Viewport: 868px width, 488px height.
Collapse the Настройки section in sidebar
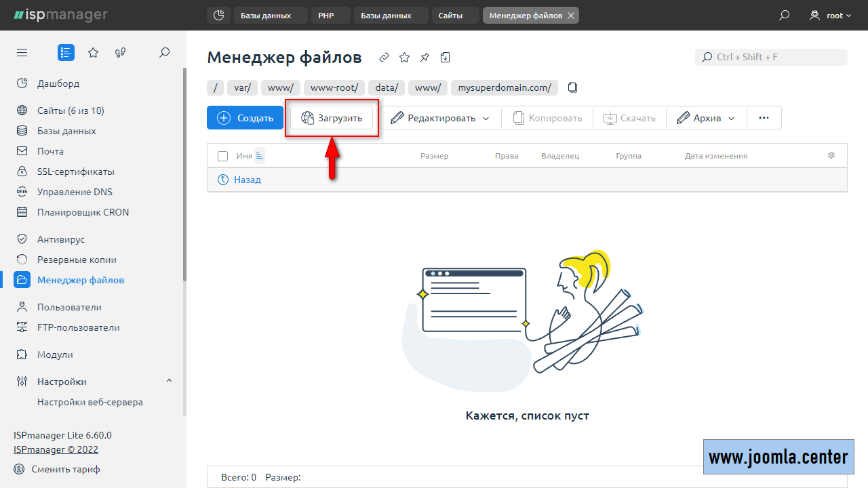[169, 382]
